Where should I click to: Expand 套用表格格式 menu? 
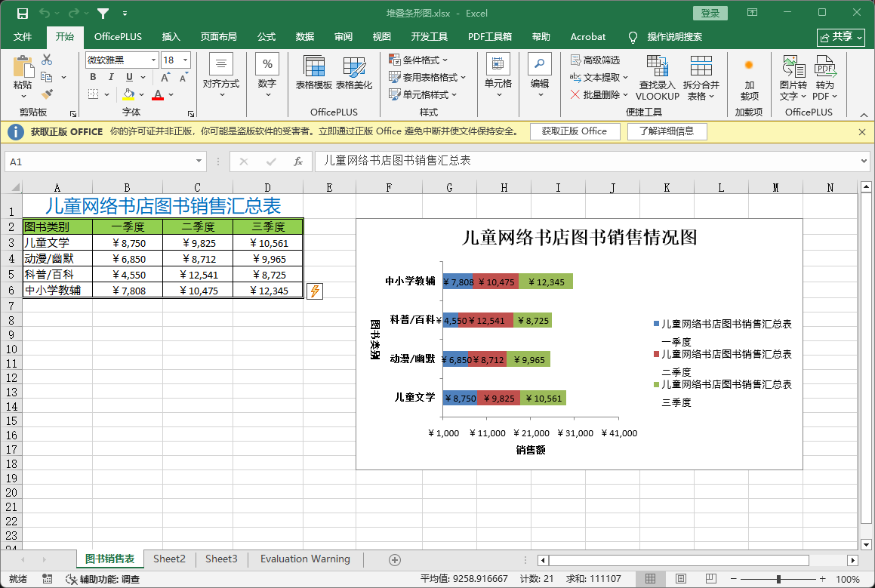click(x=427, y=77)
